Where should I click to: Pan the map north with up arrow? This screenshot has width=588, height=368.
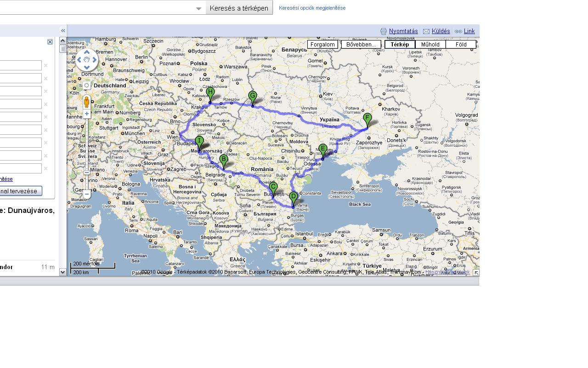[x=87, y=52]
